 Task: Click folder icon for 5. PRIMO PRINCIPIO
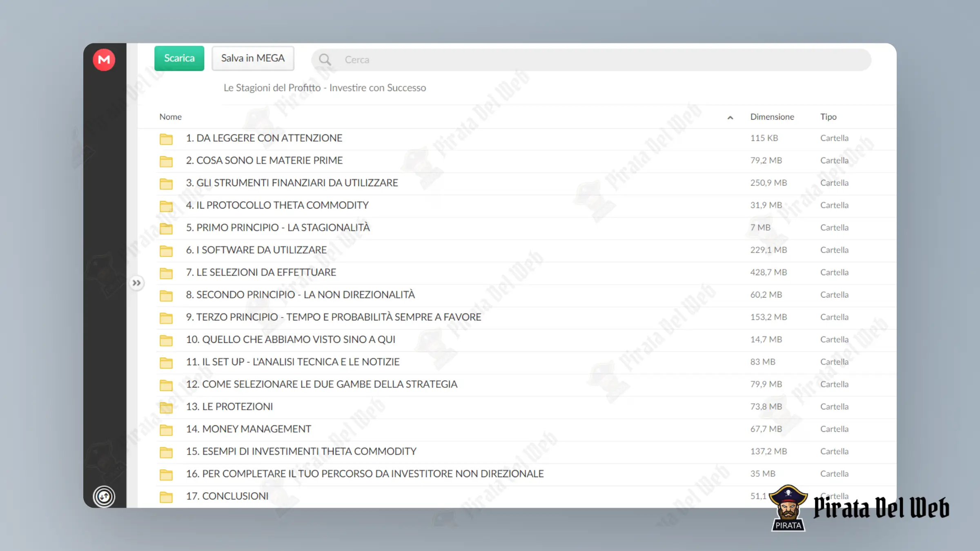click(166, 228)
